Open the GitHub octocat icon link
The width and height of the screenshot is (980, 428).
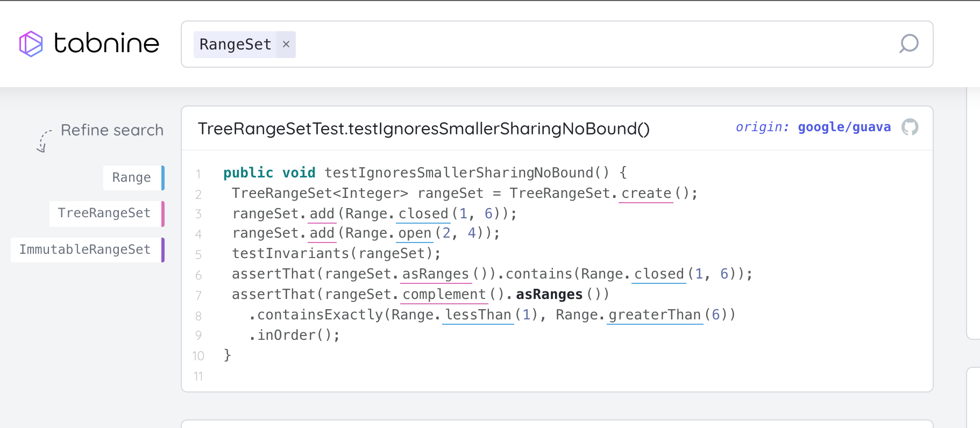coord(910,127)
